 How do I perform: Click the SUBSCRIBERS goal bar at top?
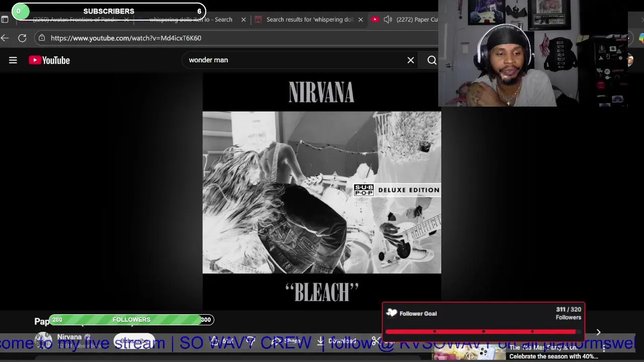109,11
